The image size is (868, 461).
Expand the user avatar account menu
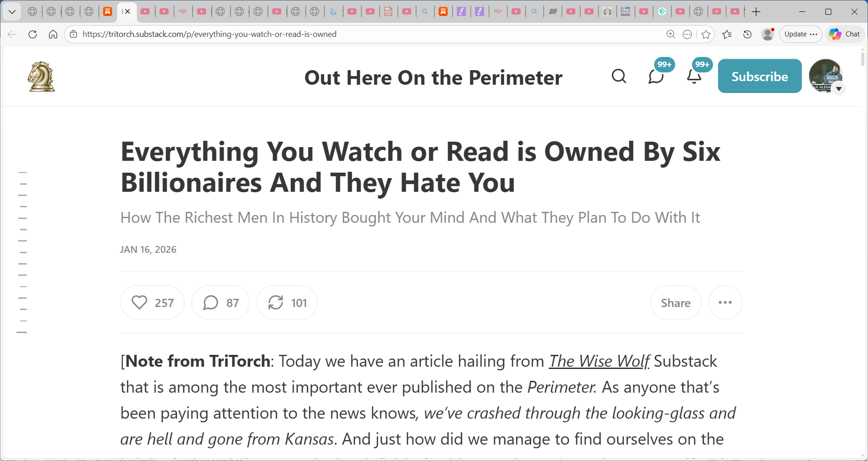click(838, 89)
